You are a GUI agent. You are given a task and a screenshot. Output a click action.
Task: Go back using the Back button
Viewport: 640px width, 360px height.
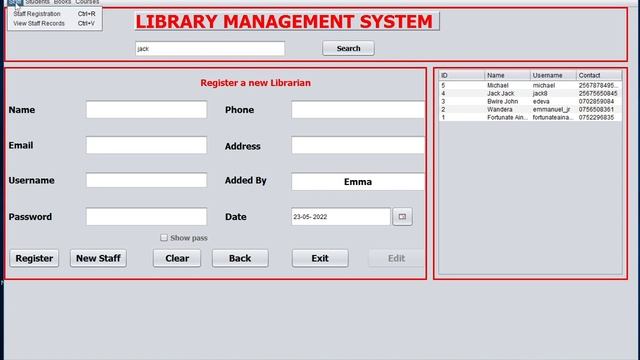240,258
